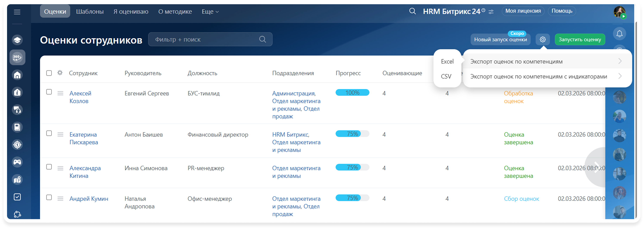644x229 pixels.
Task: Choose Excel export format
Action: tap(447, 62)
